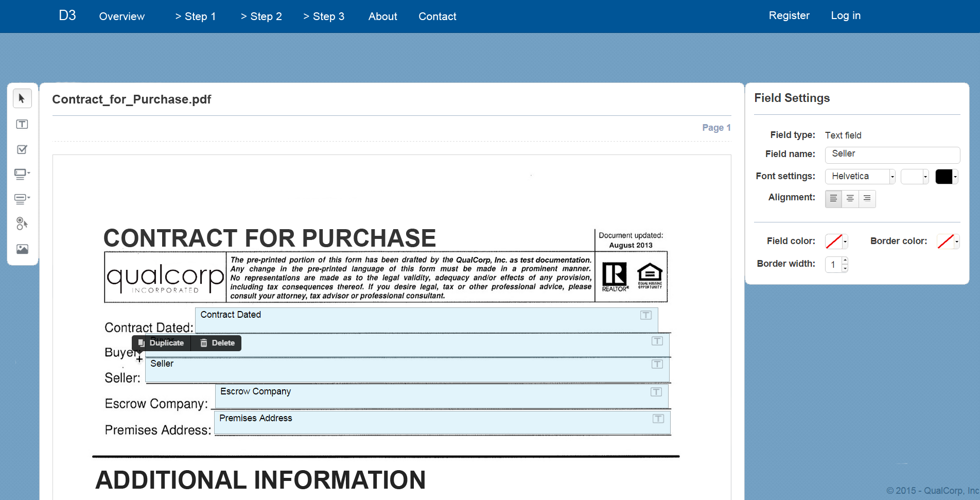Click the Page 1 label
The image size is (980, 500).
click(716, 128)
